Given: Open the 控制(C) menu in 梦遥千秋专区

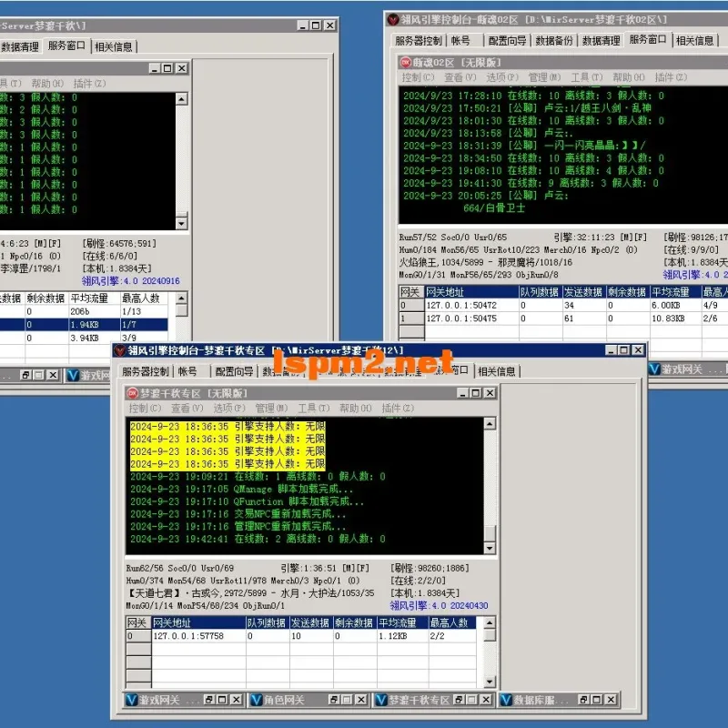Looking at the screenshot, I should pos(145,408).
